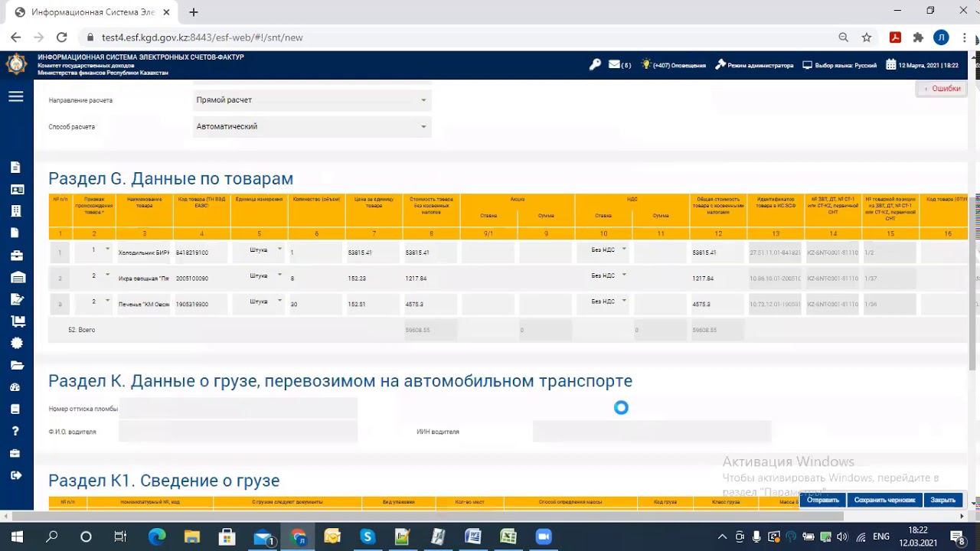Click the 'ИИН водителя' field
This screenshot has width=980, height=551.
[652, 432]
